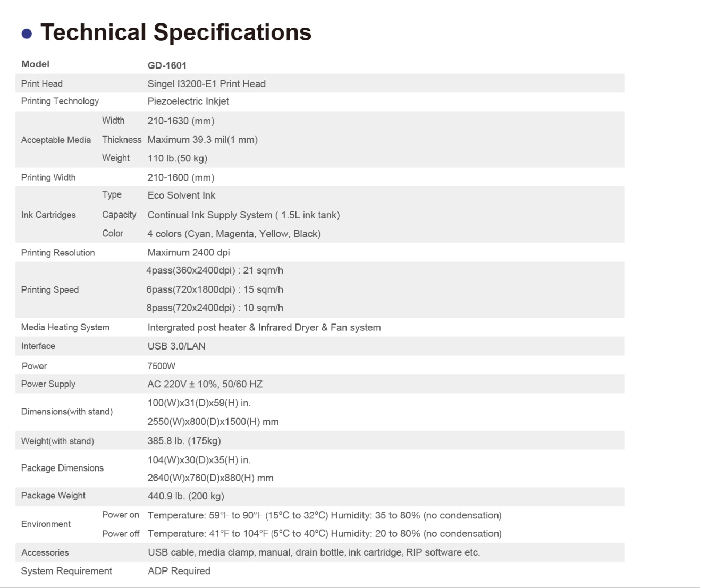Click the AC 220V power supply value

[205, 384]
